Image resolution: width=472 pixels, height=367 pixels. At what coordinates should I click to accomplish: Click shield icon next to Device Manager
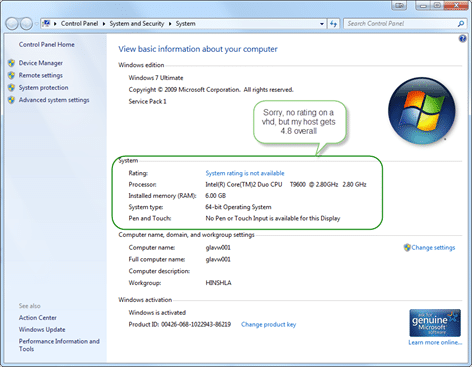(x=11, y=63)
